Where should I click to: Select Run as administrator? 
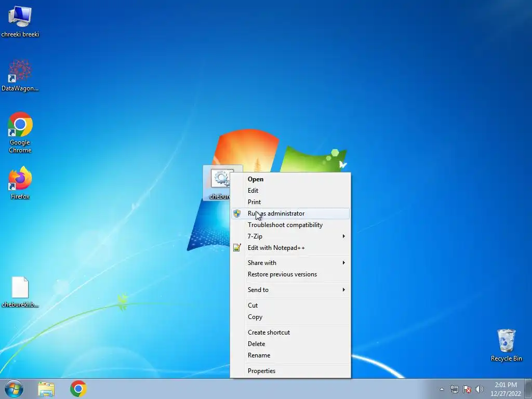[x=290, y=214]
